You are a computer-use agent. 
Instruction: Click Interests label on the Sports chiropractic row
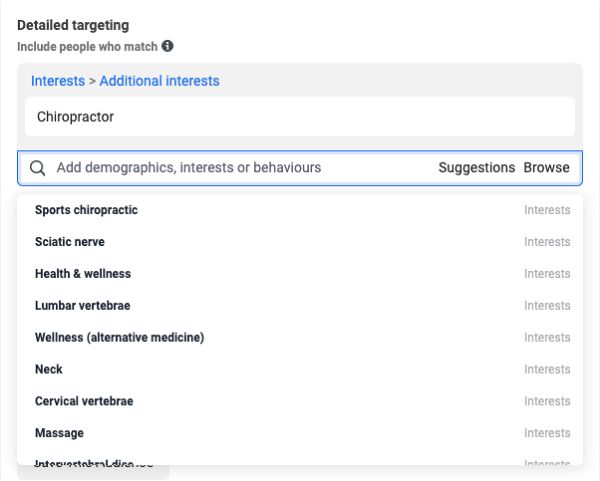[x=547, y=210]
